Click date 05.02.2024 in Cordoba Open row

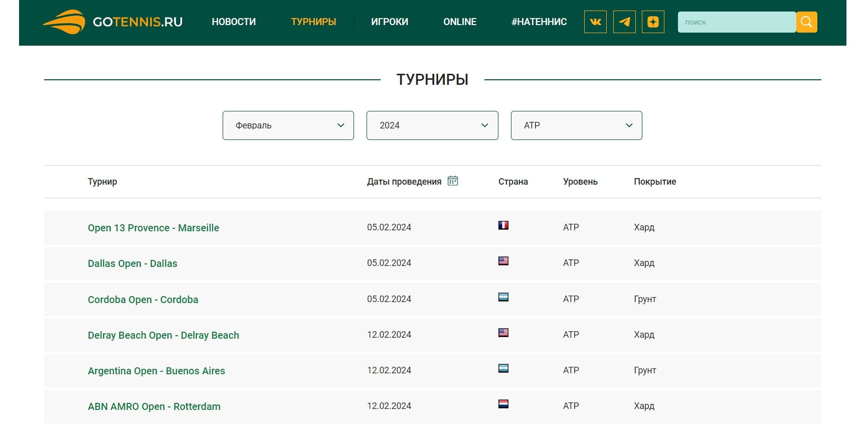click(x=389, y=299)
